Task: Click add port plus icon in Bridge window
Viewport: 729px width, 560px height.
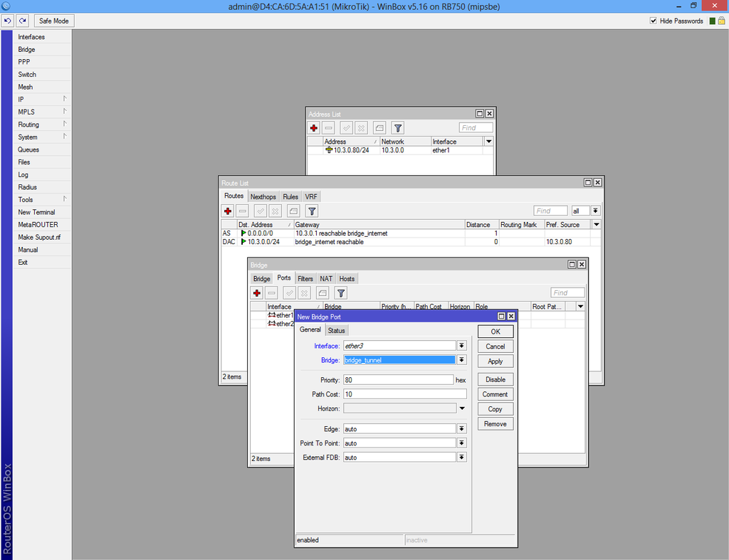Action: click(x=256, y=293)
